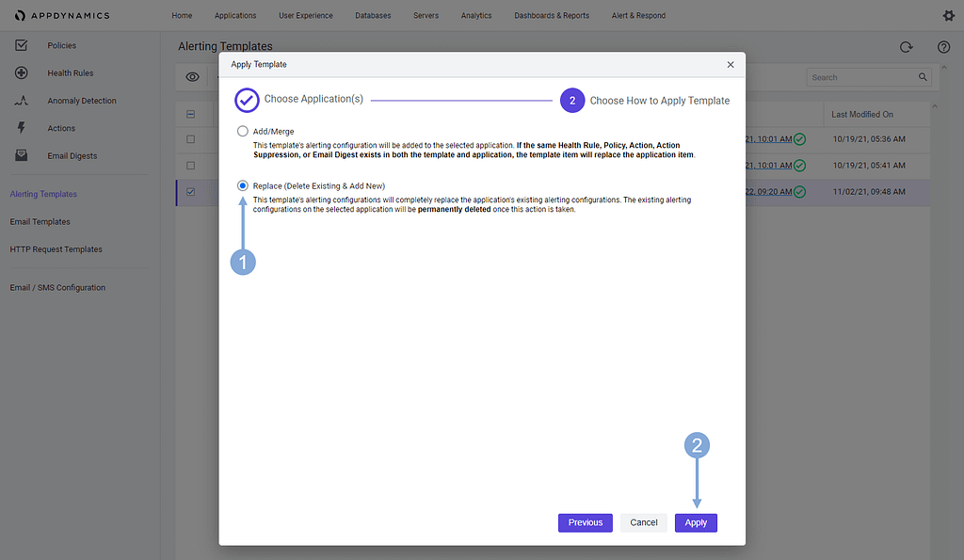Open the Alert & Respond menu

(x=638, y=16)
